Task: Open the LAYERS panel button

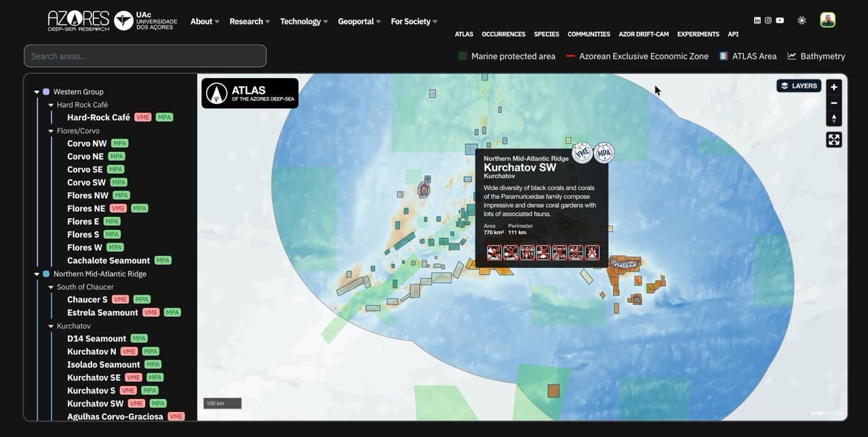Action: [x=799, y=85]
